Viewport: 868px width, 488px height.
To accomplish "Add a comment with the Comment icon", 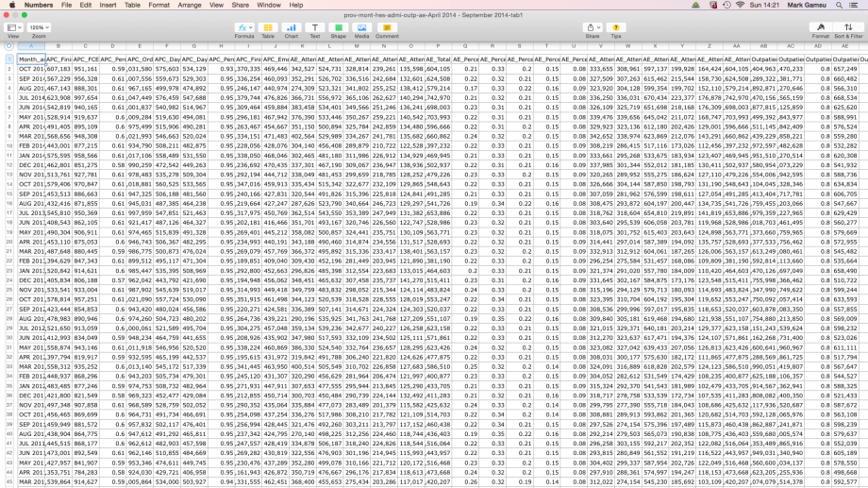I will click(387, 29).
